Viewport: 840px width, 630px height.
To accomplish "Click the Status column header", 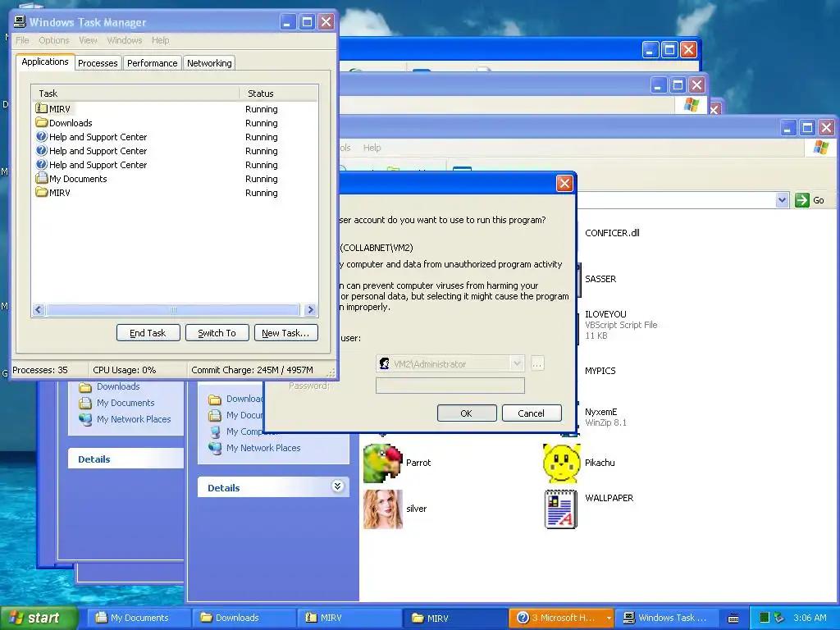I will click(x=279, y=94).
